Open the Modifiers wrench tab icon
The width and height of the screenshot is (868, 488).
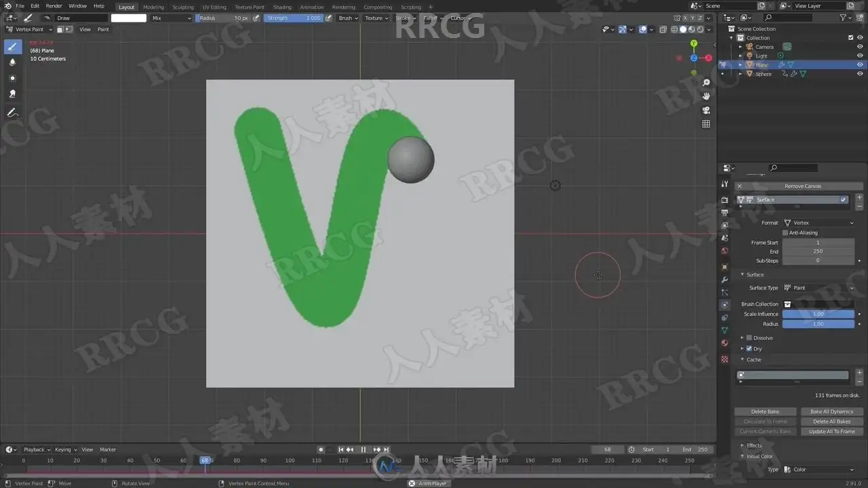pyautogui.click(x=725, y=280)
